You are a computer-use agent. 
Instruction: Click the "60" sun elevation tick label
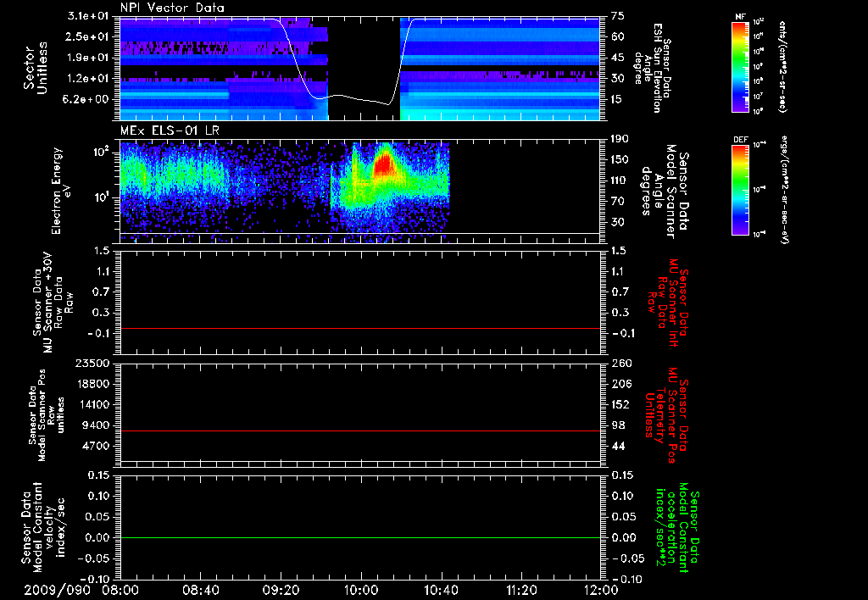point(618,36)
